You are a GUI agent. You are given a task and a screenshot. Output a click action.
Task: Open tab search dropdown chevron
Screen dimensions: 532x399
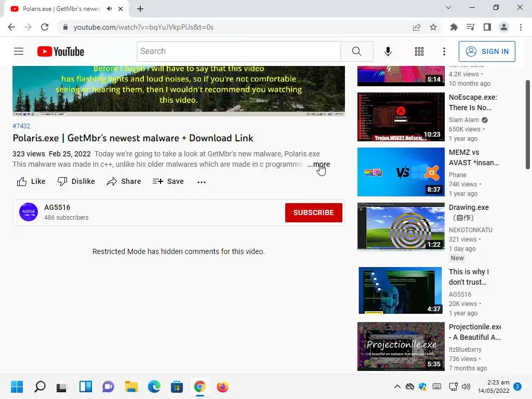point(448,7)
